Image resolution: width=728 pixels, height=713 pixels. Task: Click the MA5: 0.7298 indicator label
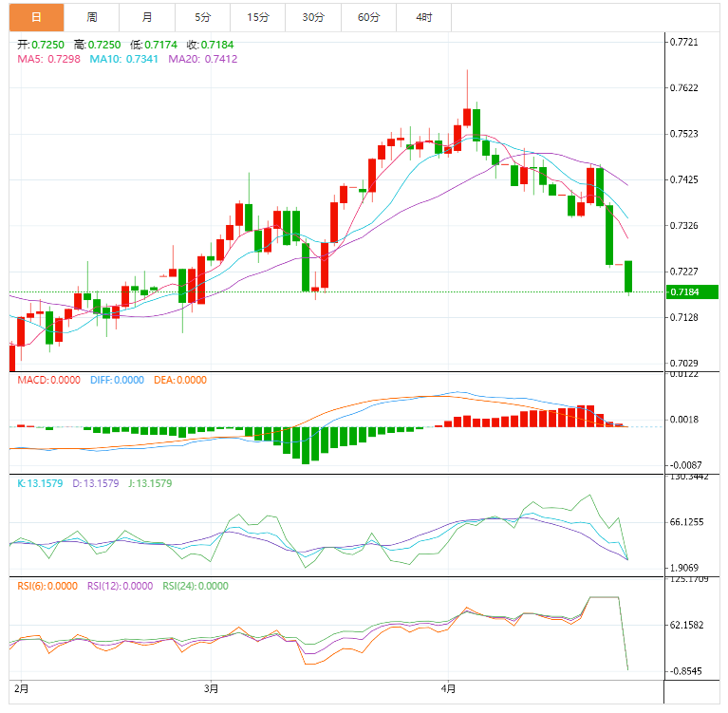48,59
